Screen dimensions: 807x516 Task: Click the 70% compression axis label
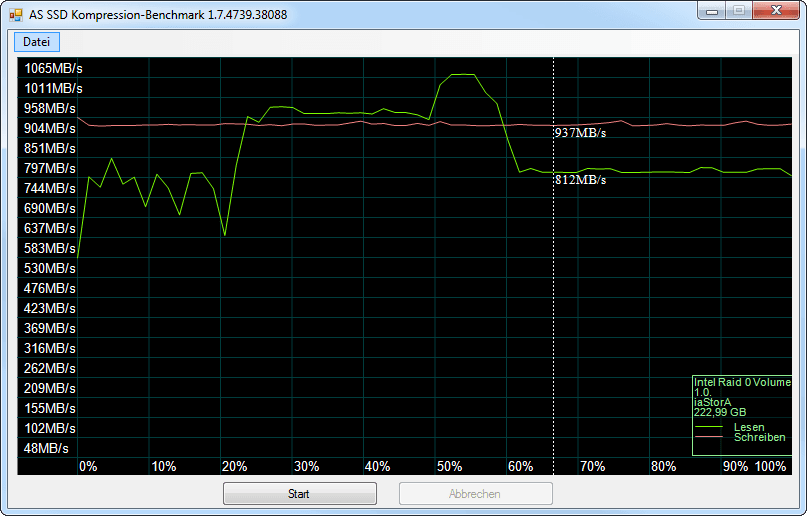point(592,467)
